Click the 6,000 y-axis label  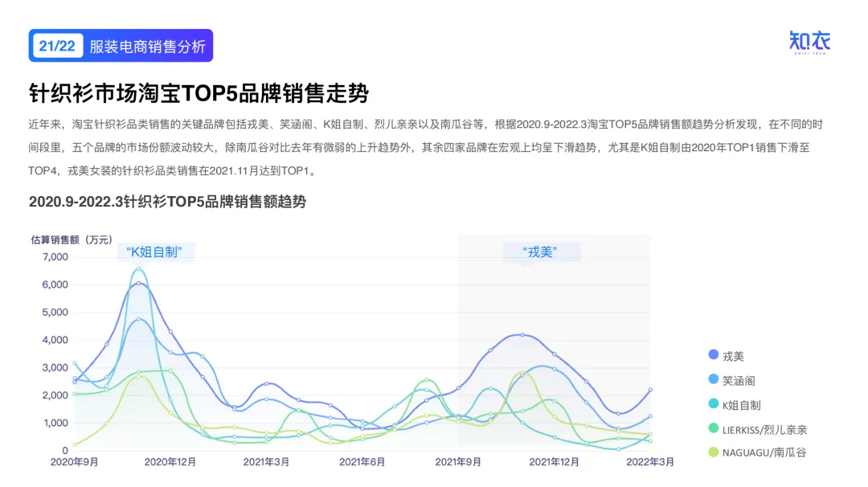click(55, 284)
